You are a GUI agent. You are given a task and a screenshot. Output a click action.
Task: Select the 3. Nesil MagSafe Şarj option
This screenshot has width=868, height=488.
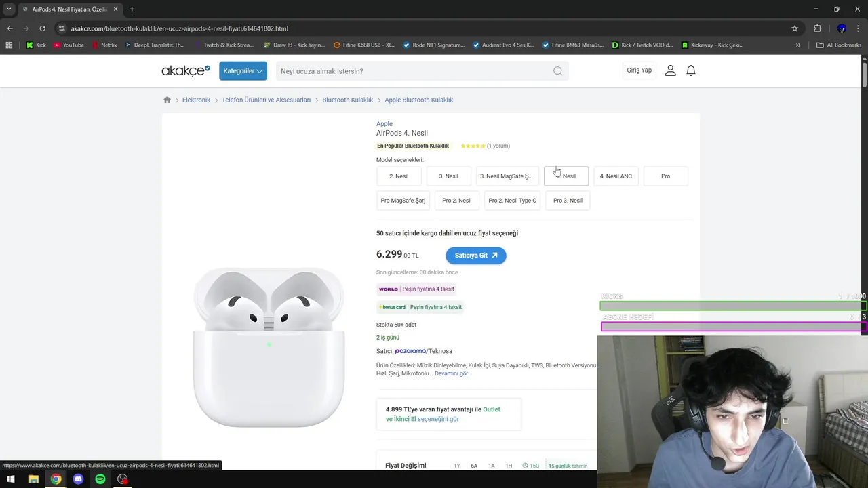507,176
